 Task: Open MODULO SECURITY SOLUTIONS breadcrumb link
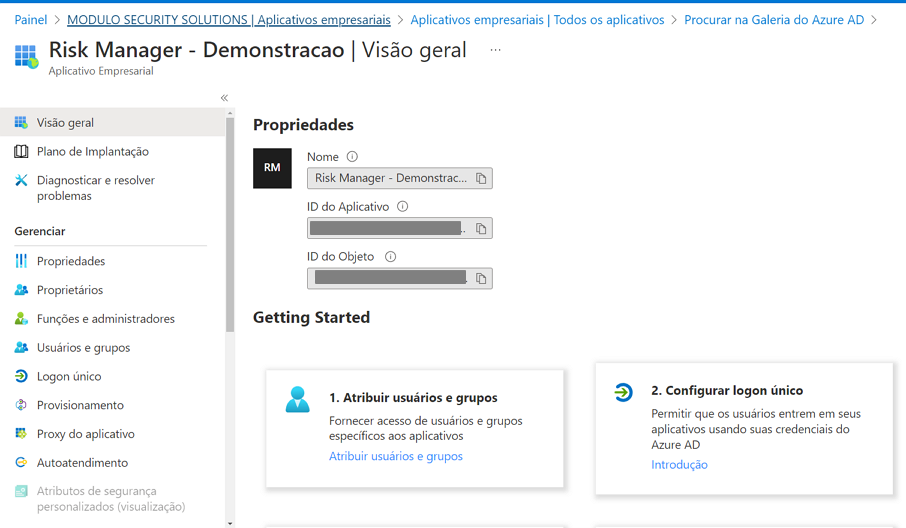pyautogui.click(x=229, y=20)
